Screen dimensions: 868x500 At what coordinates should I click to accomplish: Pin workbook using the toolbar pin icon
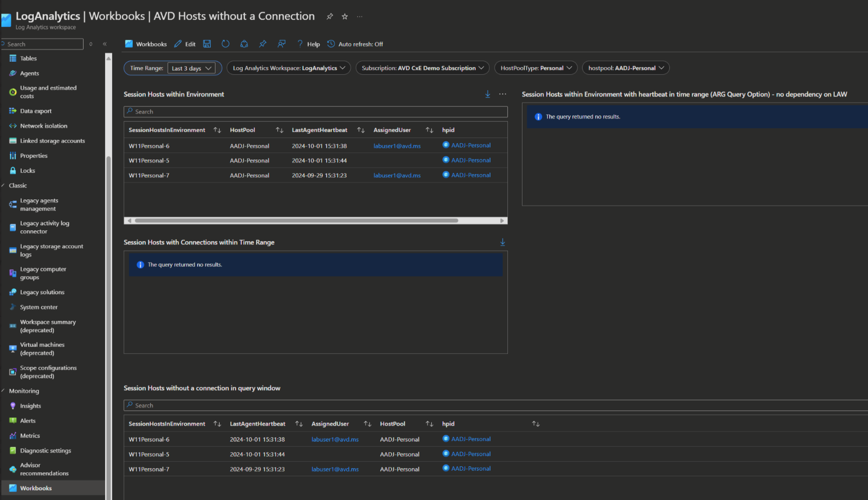click(263, 44)
